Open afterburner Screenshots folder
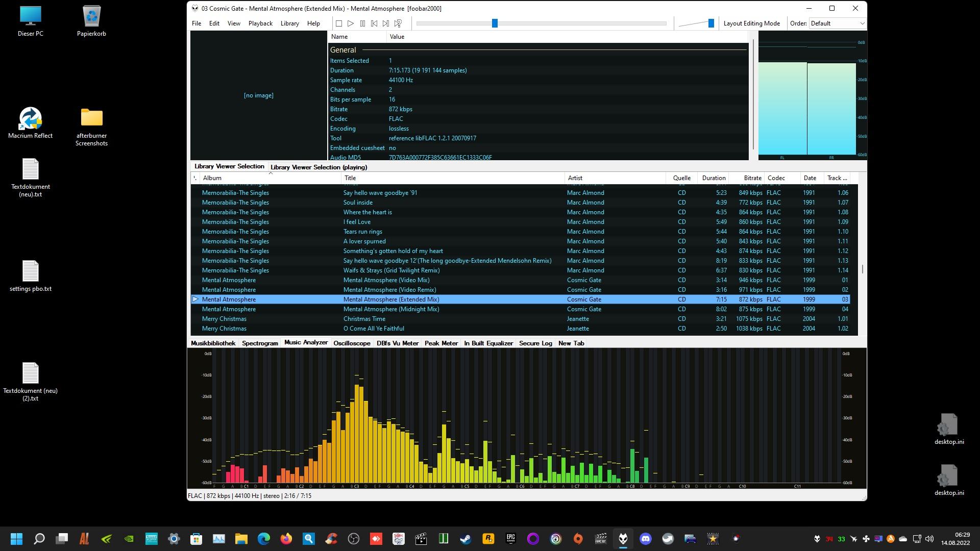This screenshot has width=980, height=551. pyautogui.click(x=91, y=127)
